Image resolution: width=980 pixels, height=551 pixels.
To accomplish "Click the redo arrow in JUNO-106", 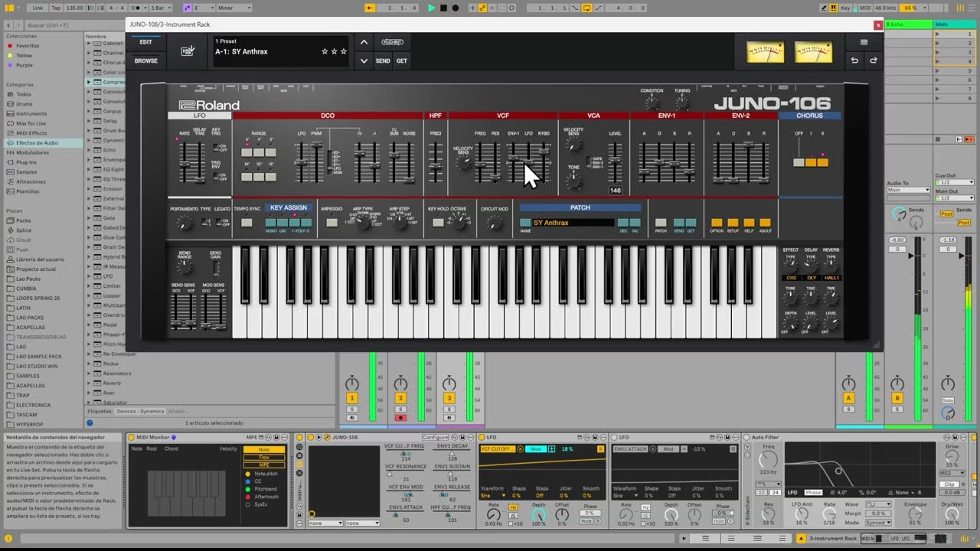I will pos(873,60).
